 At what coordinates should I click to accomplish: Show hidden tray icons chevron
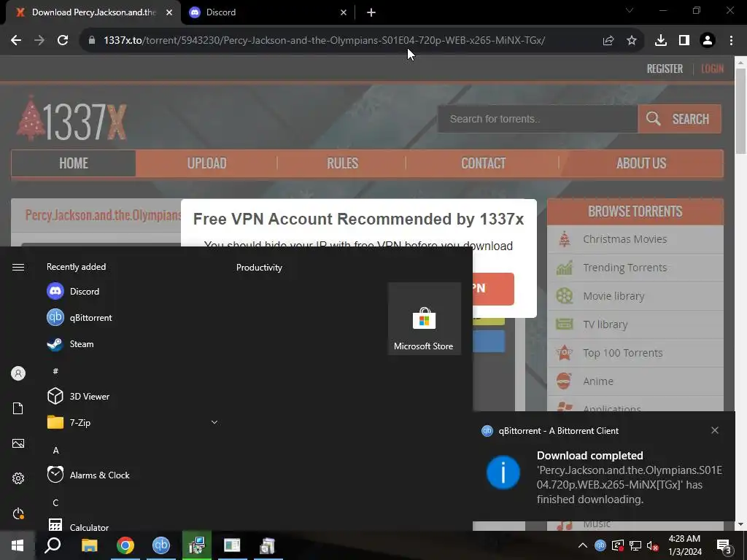click(582, 545)
